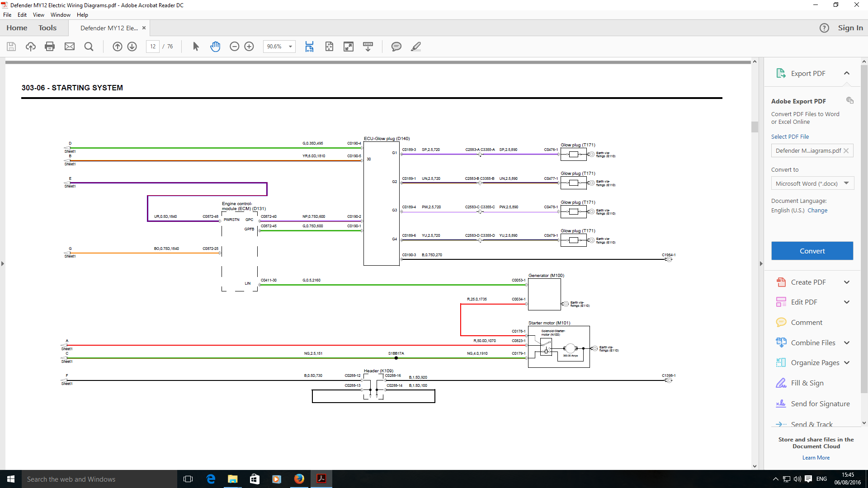The height and width of the screenshot is (488, 868).
Task: Open Send & Track tool
Action: coord(804,424)
